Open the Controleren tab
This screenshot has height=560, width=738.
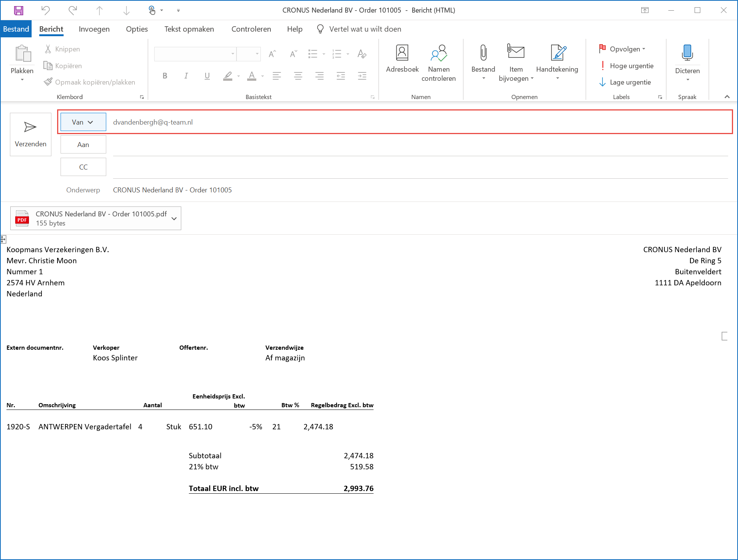tap(251, 29)
